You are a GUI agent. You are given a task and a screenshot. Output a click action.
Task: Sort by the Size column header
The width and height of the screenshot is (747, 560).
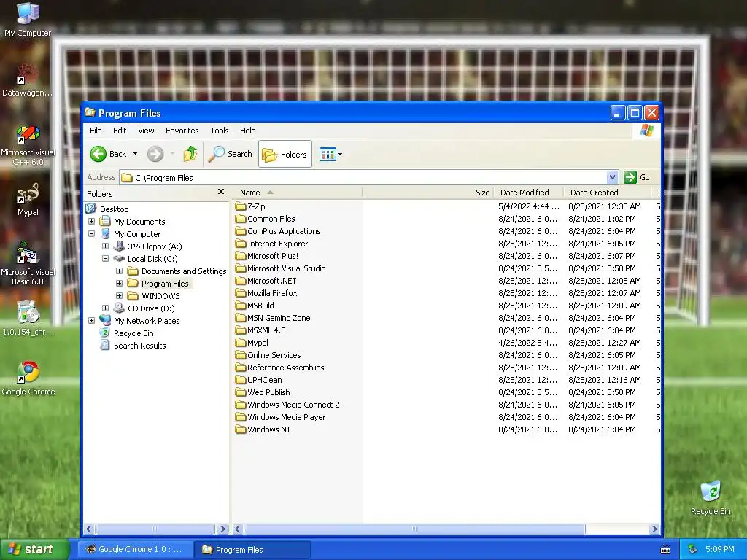coord(427,192)
